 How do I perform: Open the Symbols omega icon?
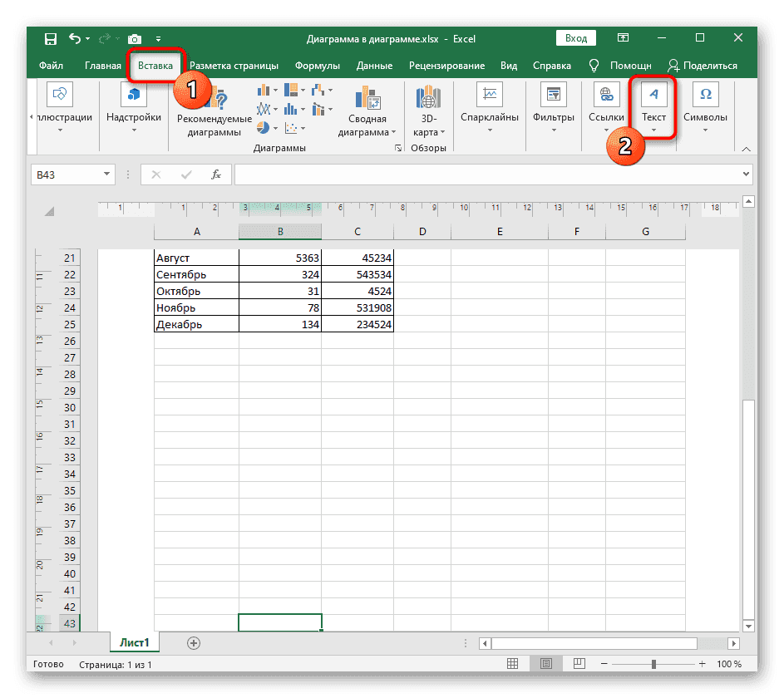[705, 94]
